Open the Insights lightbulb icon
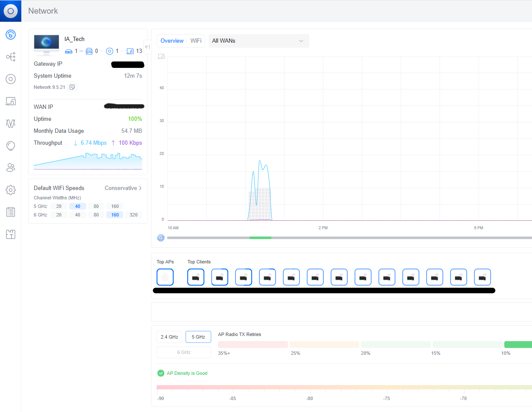 (x=11, y=146)
